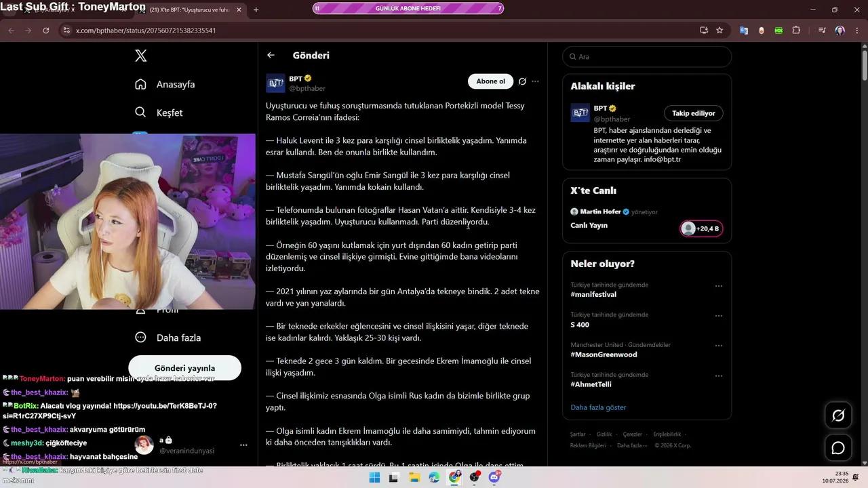Image resolution: width=868 pixels, height=488 pixels.
Task: Open the #MasonGreenwood trend
Action: tap(604, 354)
